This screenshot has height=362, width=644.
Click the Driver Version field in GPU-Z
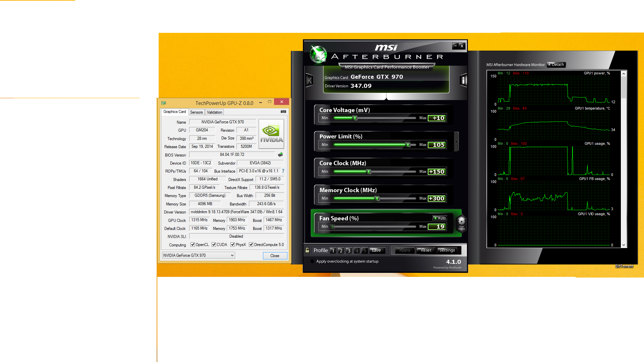point(236,212)
